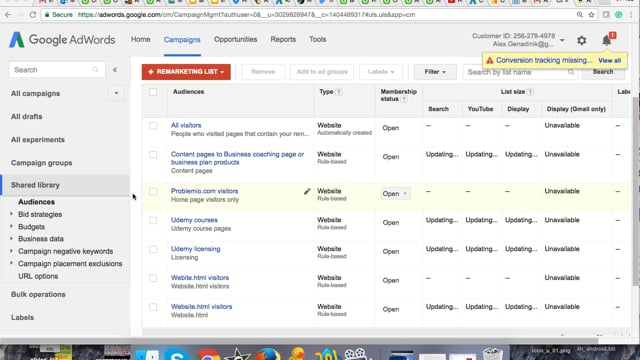Open the Opportunities tab
Viewport: 640px width, 360px height.
click(236, 40)
